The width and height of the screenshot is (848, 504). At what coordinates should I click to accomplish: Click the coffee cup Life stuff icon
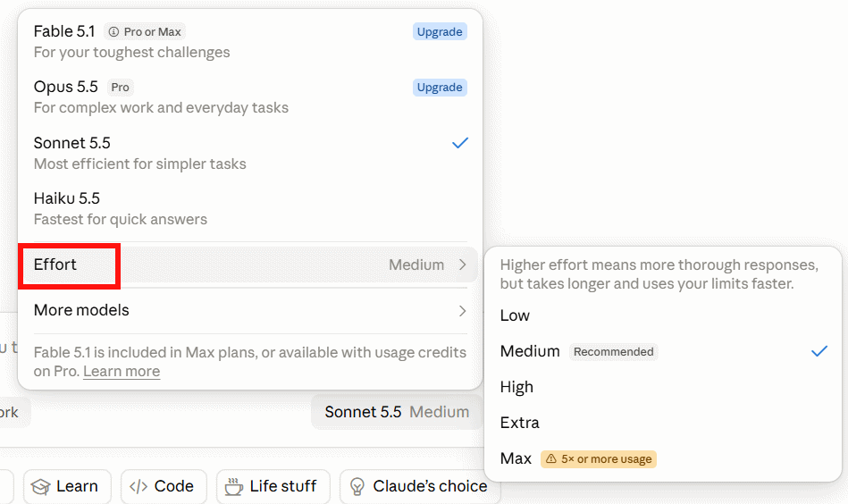coord(233,486)
